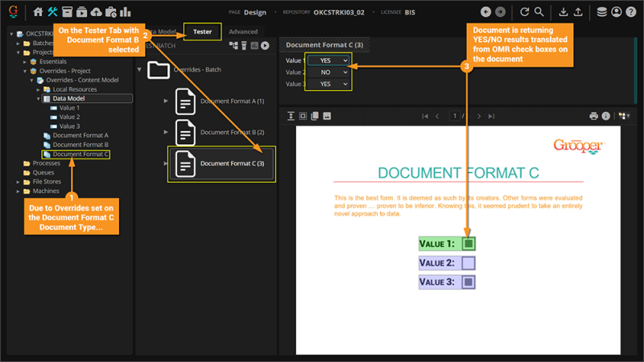Select Data Model in the tree
The height and width of the screenshot is (362, 644).
pyautogui.click(x=87, y=98)
